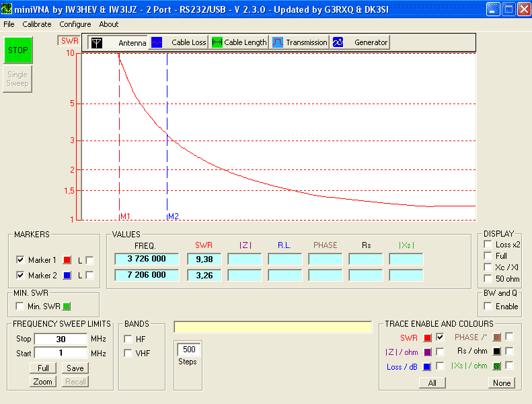
Task: Switch to the Cable Length tab
Action: point(239,42)
